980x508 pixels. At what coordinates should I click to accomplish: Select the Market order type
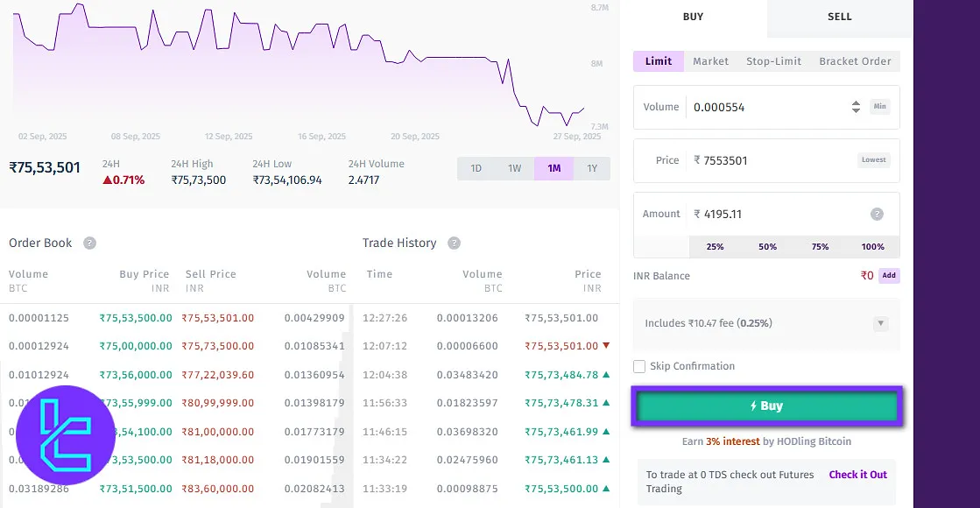tap(710, 61)
